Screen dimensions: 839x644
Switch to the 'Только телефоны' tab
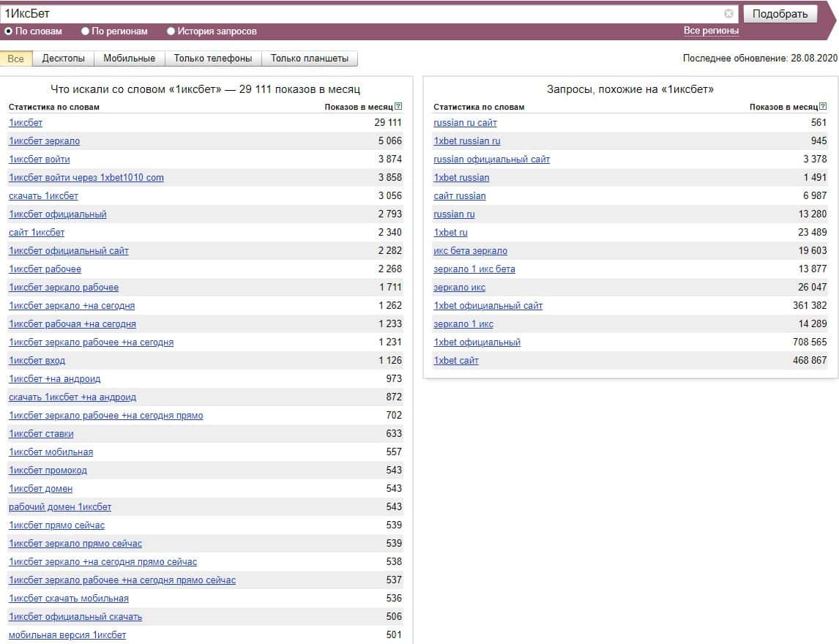coord(213,59)
